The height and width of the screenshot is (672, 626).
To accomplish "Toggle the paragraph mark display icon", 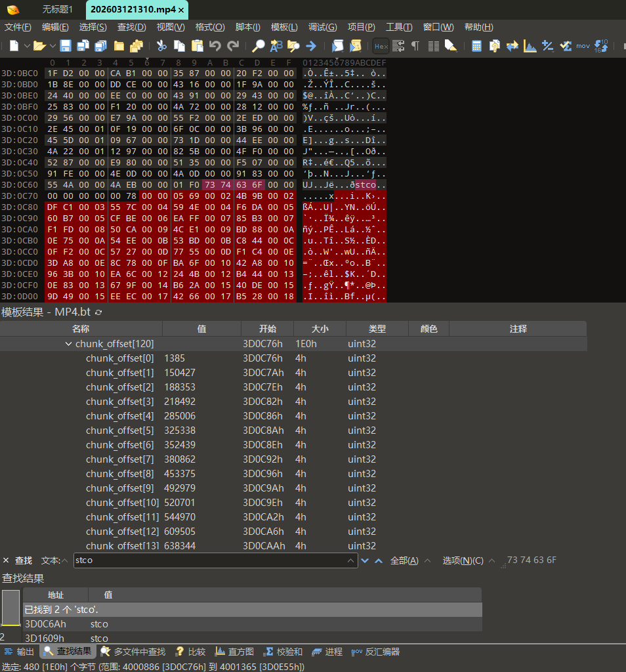I will tap(415, 46).
